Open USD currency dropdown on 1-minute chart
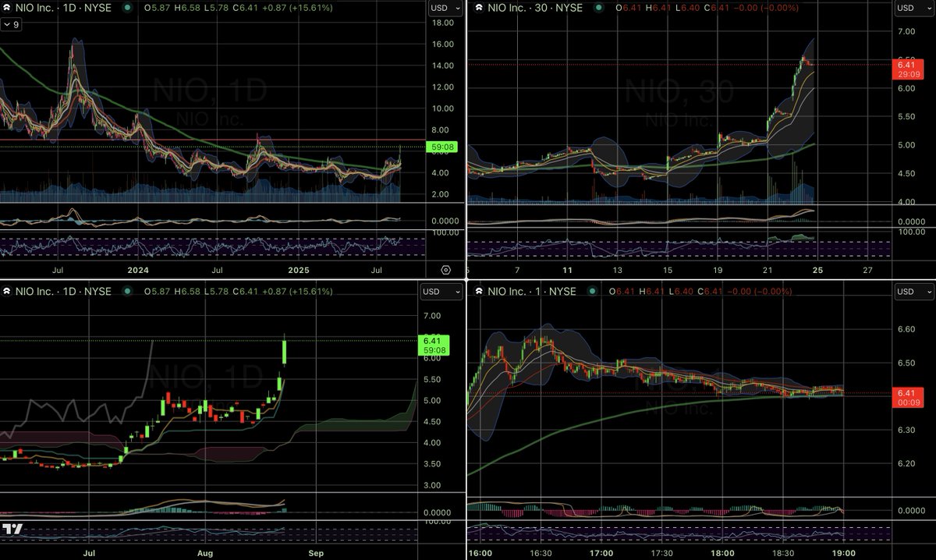Screen dimensions: 936x560 tap(913, 291)
